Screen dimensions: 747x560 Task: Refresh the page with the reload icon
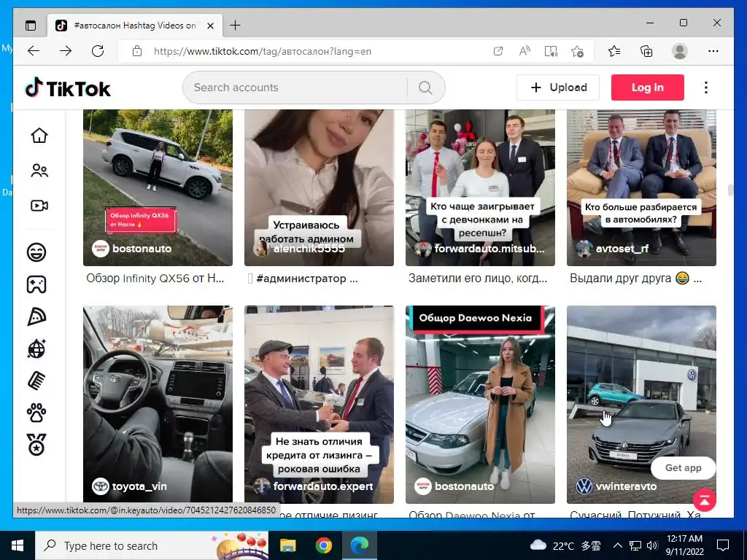tap(98, 51)
